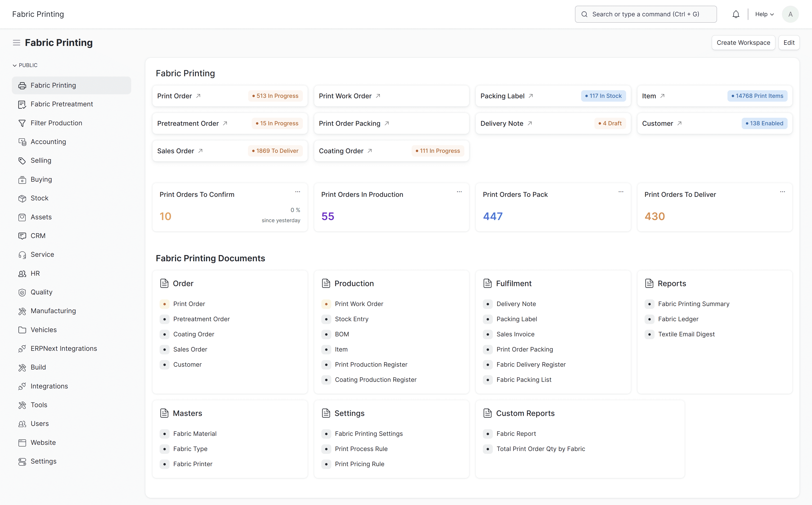This screenshot has width=812, height=505.
Task: Click the Fabric Printing sidebar icon
Action: [x=22, y=86]
